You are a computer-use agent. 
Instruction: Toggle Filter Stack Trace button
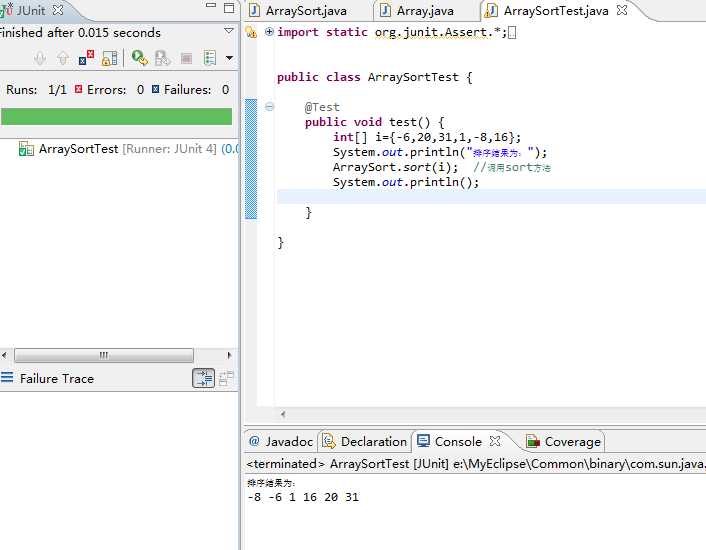pyautogui.click(x=204, y=378)
